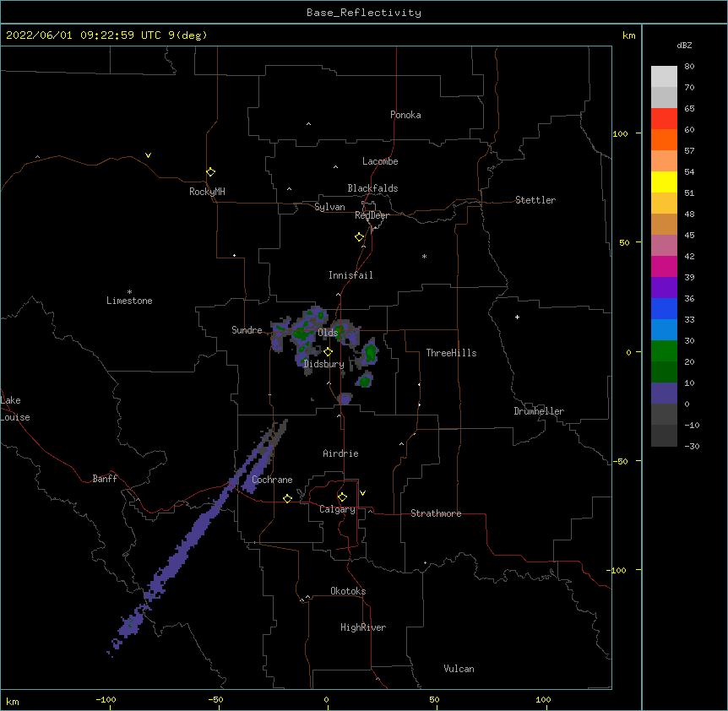Click the Sundre town label
728x711 pixels.
(x=247, y=330)
